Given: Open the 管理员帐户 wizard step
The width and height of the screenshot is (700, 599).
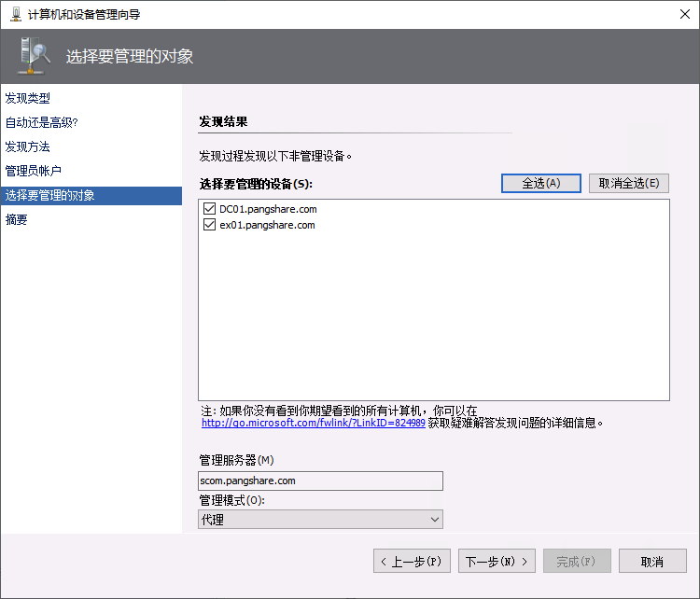Looking at the screenshot, I should coord(34,171).
